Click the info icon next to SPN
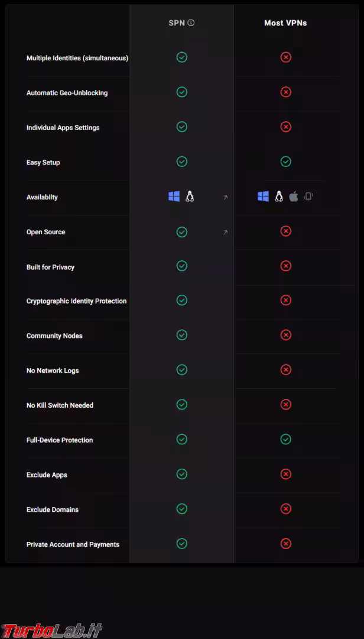Viewport: 364px width, 639px height. pos(191,23)
